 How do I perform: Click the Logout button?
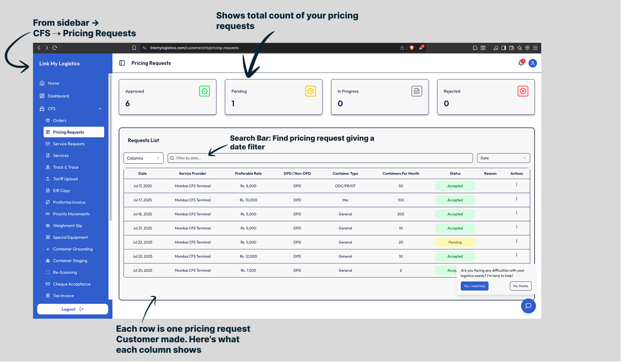tap(73, 309)
